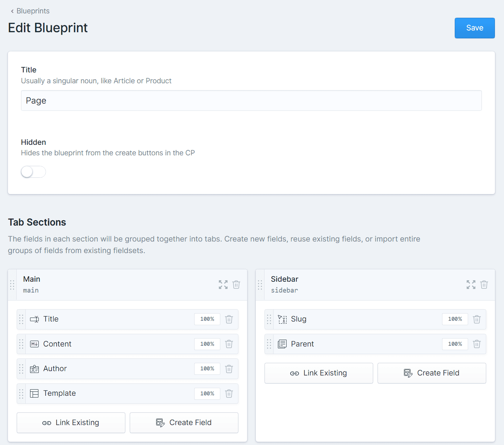Remove the Parent field
Image resolution: width=504 pixels, height=445 pixels.
coord(477,344)
